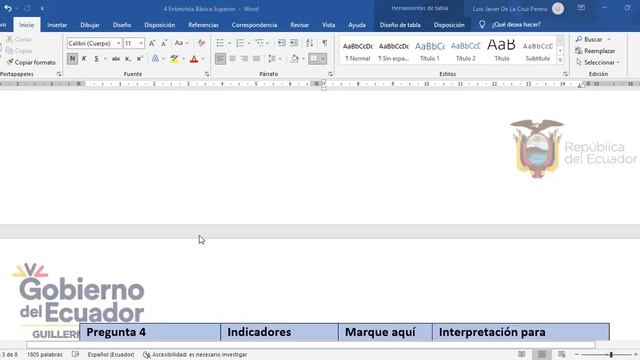Apply the Título 1 style

pyautogui.click(x=430, y=51)
